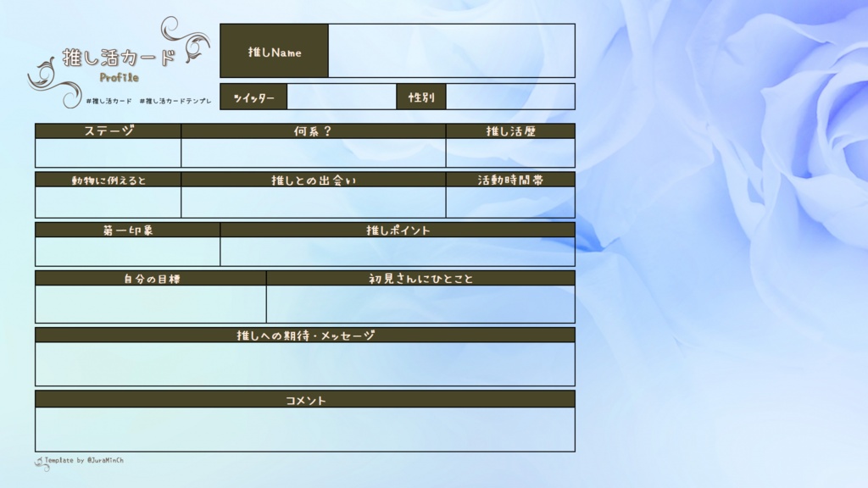Click the ツイッター label
868x488 pixels.
[x=253, y=97]
